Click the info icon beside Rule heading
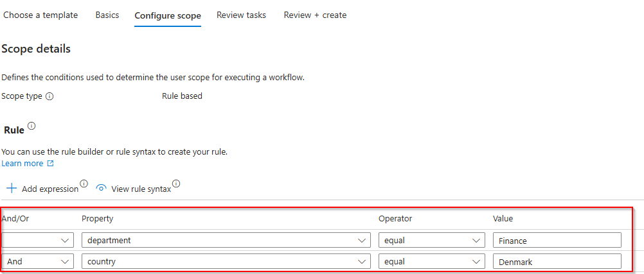The width and height of the screenshot is (644, 274). [31, 126]
